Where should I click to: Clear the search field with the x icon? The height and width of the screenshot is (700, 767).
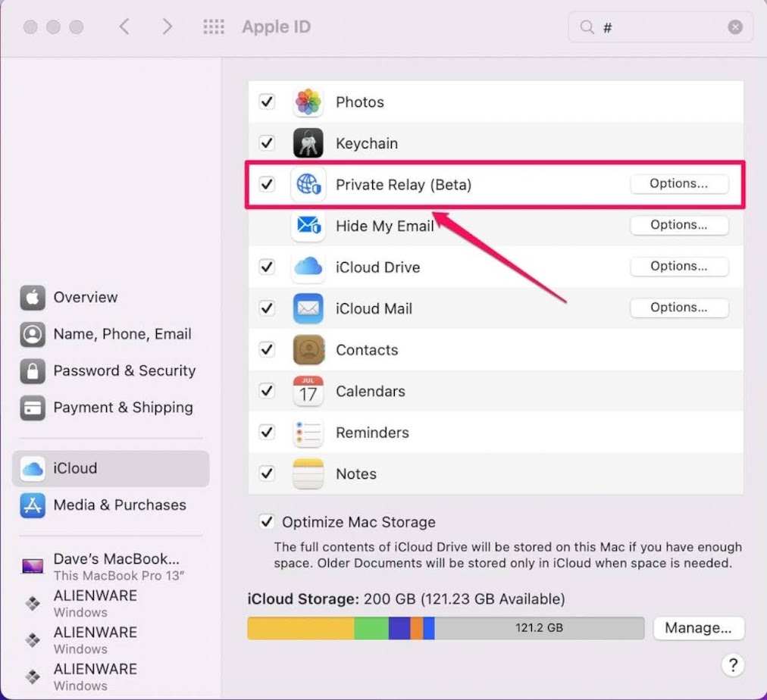tap(735, 27)
